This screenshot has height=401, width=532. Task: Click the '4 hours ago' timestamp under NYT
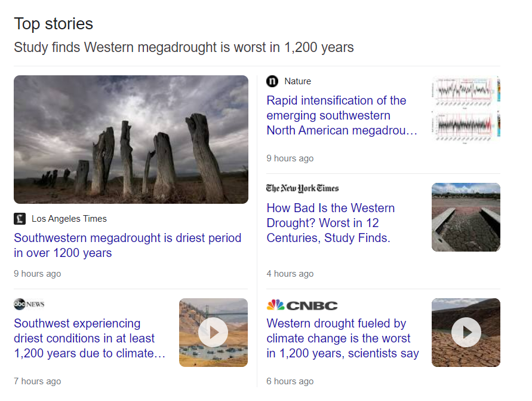(x=290, y=274)
